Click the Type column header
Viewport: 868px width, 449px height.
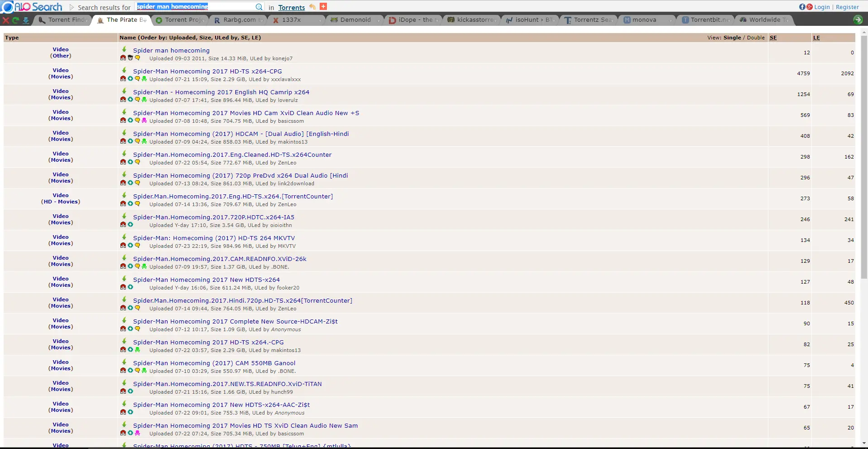tap(12, 38)
